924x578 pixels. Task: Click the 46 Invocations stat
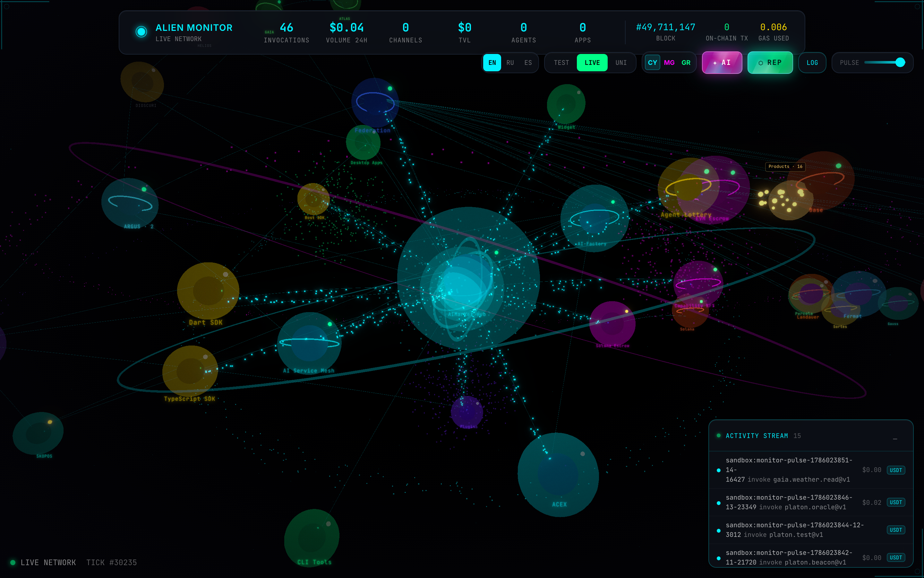[x=287, y=32]
